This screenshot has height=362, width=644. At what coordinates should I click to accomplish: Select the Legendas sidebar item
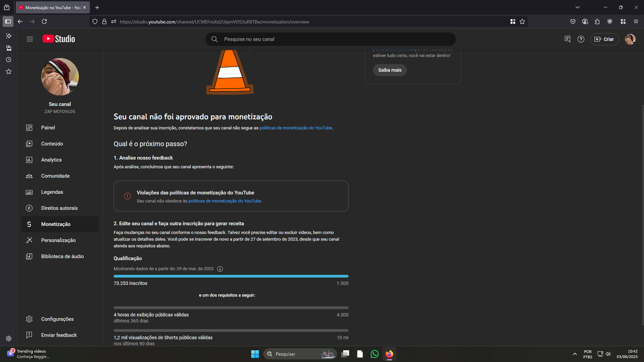pos(60,192)
